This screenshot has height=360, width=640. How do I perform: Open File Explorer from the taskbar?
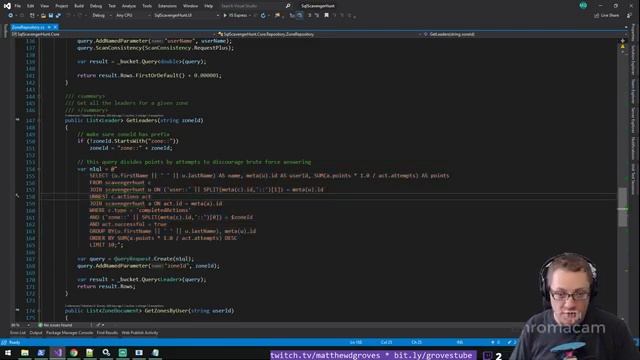point(25,353)
